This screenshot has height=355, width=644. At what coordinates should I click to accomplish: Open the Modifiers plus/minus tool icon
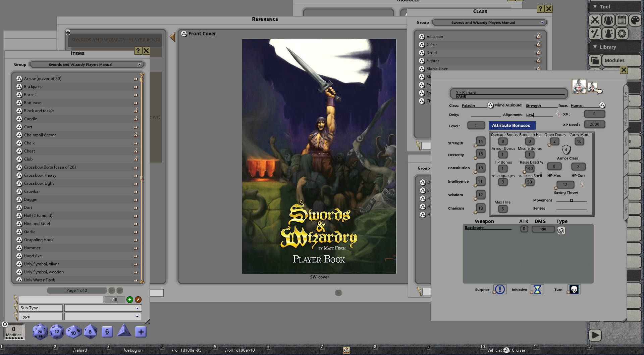tap(595, 34)
